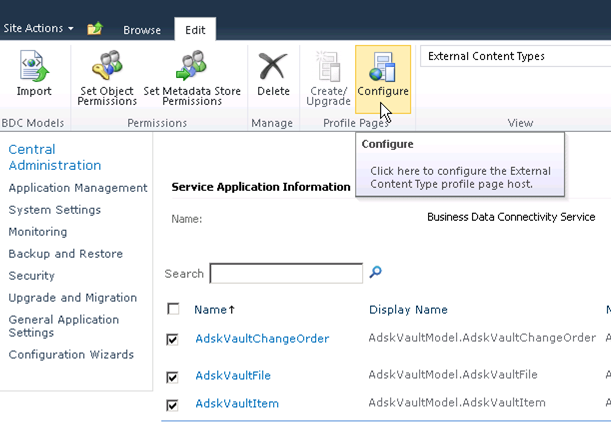
Task: Click the navigate up folder icon
Action: [x=95, y=28]
